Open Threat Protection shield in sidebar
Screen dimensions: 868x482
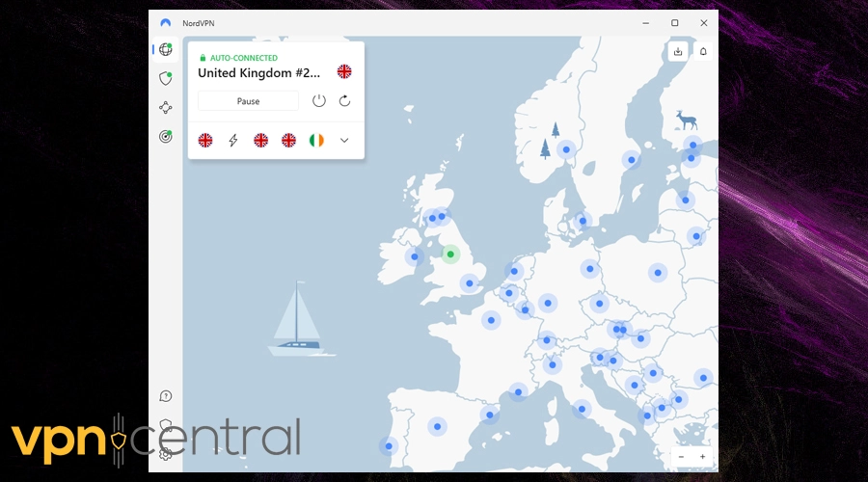[166, 79]
